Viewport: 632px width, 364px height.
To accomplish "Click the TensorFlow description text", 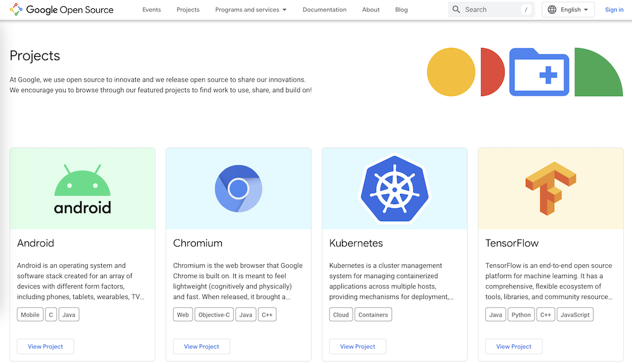I will 549,281.
